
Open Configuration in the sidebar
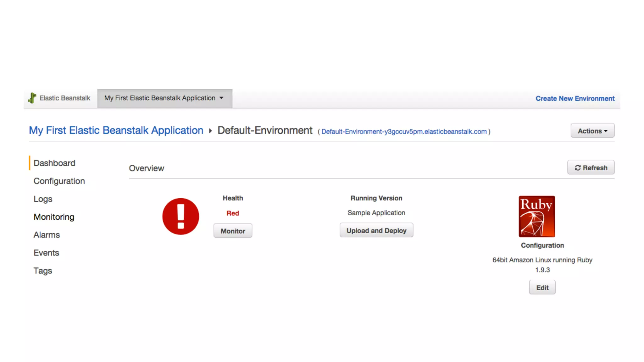click(x=59, y=181)
